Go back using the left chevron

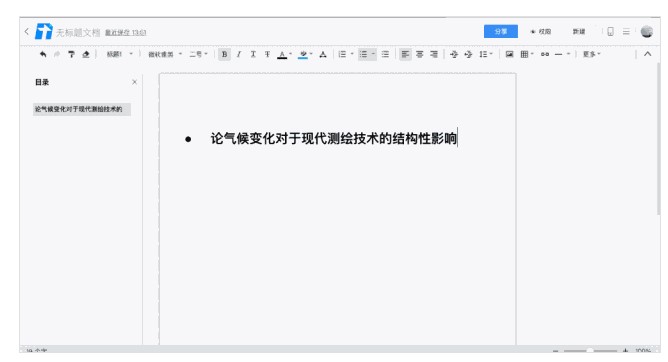pos(27,31)
